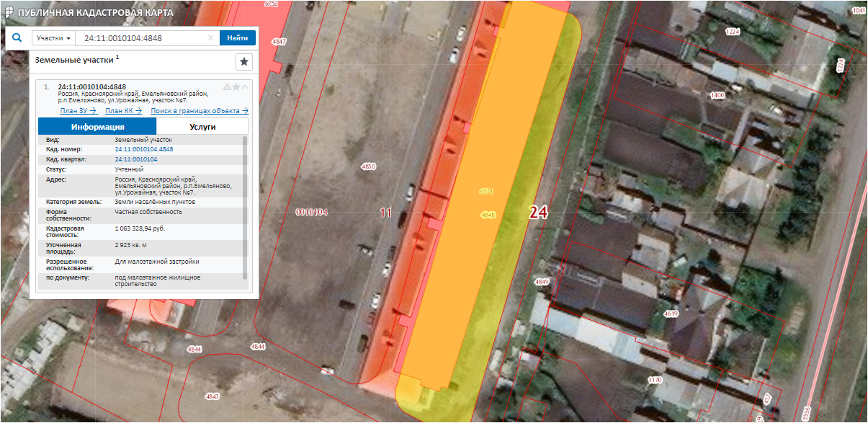This screenshot has height=423, width=868.
Task: Select result title 24:11:0010104:4848 in list
Action: click(91, 87)
